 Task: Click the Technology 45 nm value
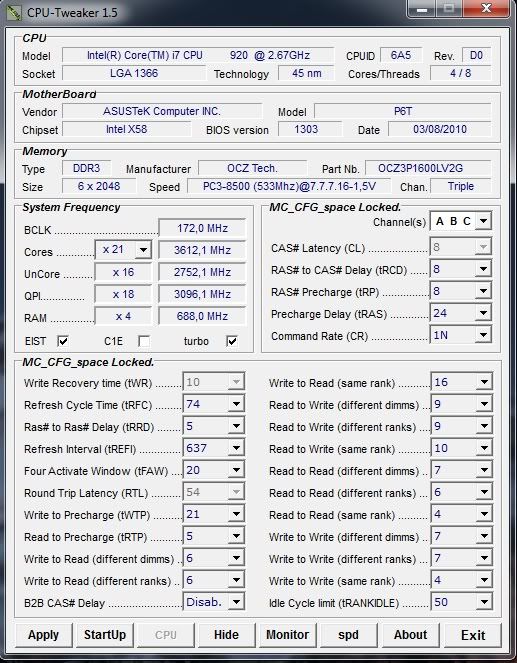[306, 73]
